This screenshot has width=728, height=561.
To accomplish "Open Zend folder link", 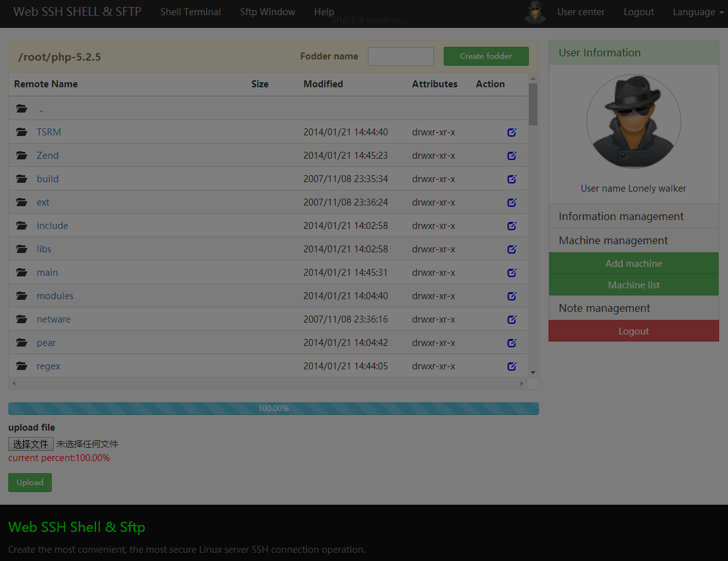I will tap(47, 155).
